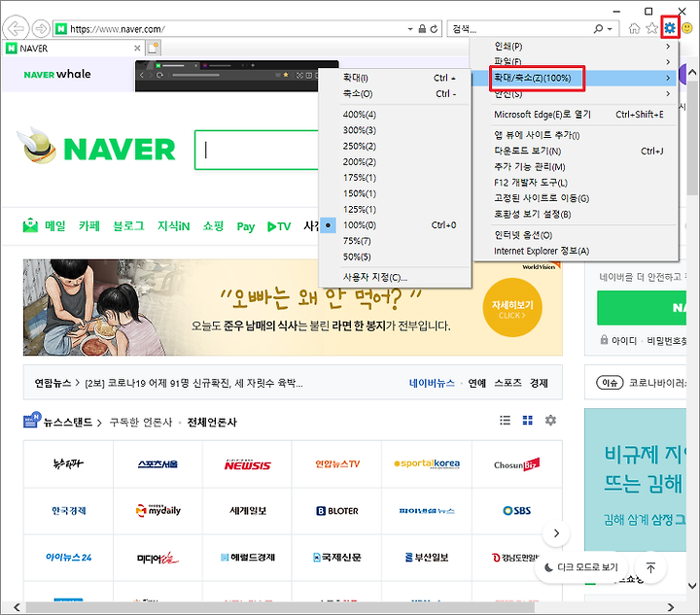The height and width of the screenshot is (615, 700).
Task: Click the browser Back arrow button
Action: (16, 29)
